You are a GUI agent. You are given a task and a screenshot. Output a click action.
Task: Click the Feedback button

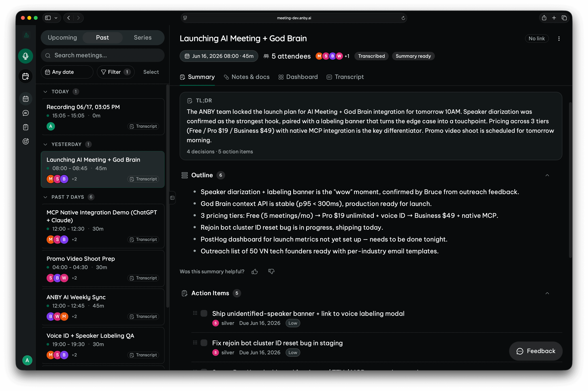pos(536,351)
